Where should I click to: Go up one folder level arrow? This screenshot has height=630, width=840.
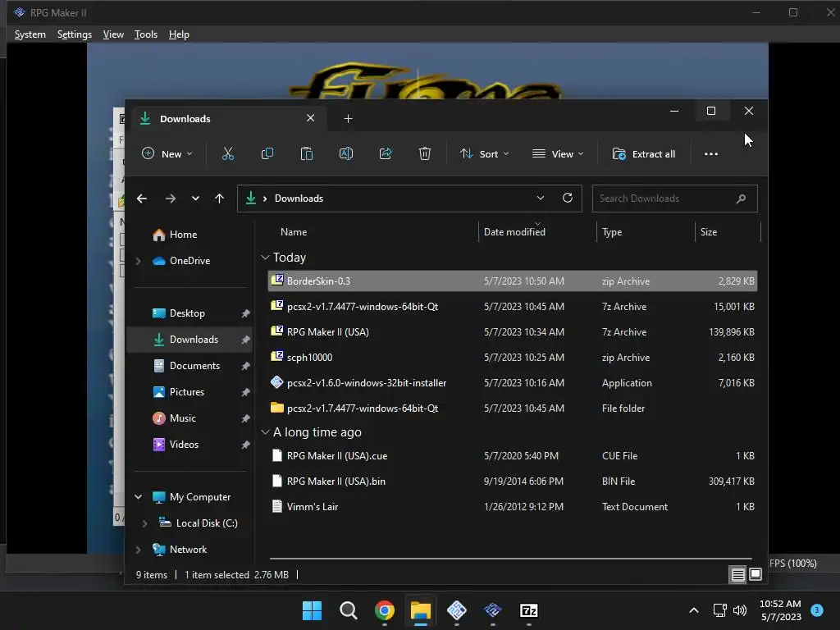[x=219, y=199]
